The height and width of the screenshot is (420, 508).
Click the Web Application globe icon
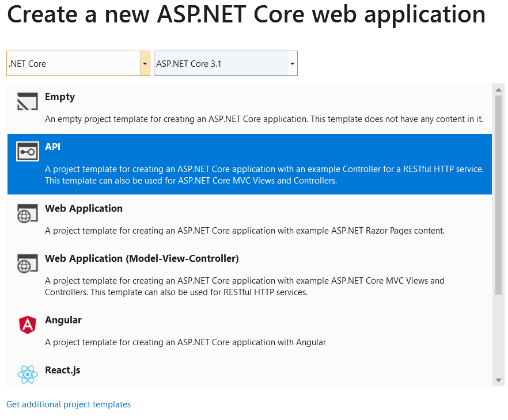tap(27, 213)
